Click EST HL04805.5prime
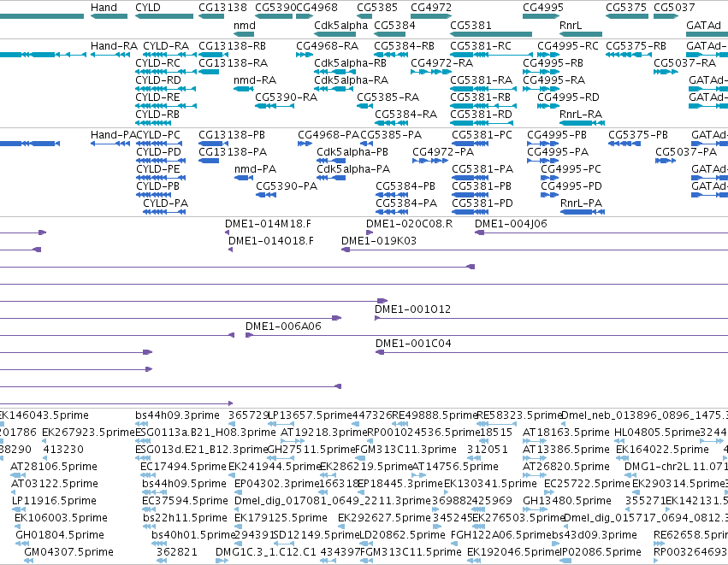 point(657,433)
